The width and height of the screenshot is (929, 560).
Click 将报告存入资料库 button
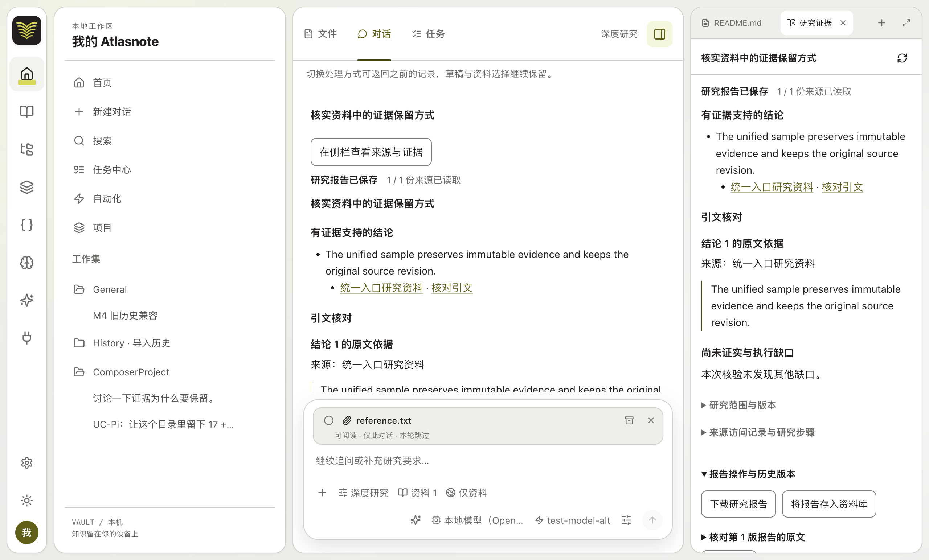coord(829,504)
